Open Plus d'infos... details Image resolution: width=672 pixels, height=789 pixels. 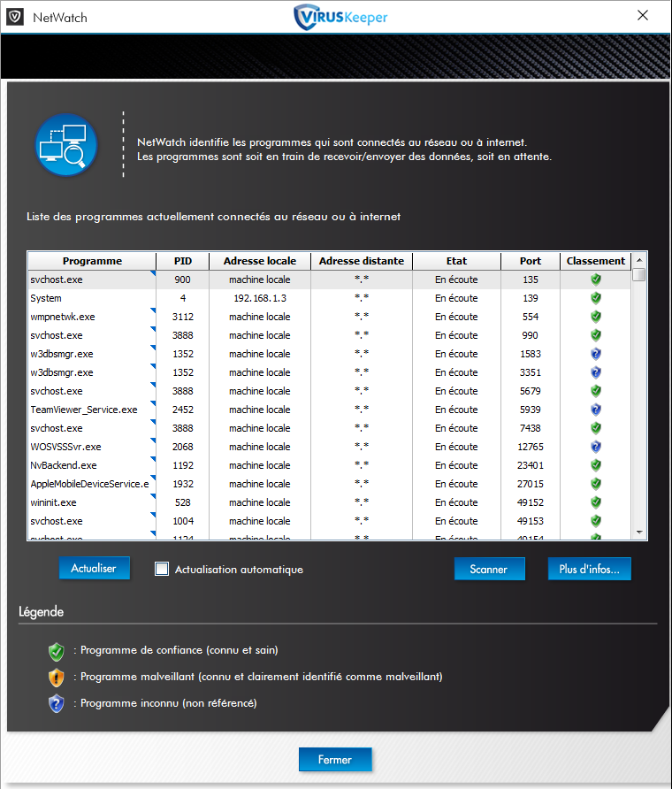589,570
